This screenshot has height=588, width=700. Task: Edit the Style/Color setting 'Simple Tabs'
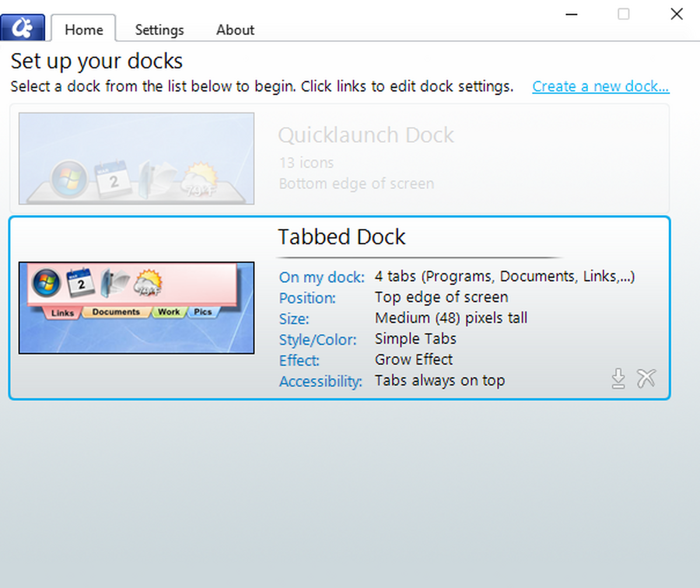click(415, 339)
